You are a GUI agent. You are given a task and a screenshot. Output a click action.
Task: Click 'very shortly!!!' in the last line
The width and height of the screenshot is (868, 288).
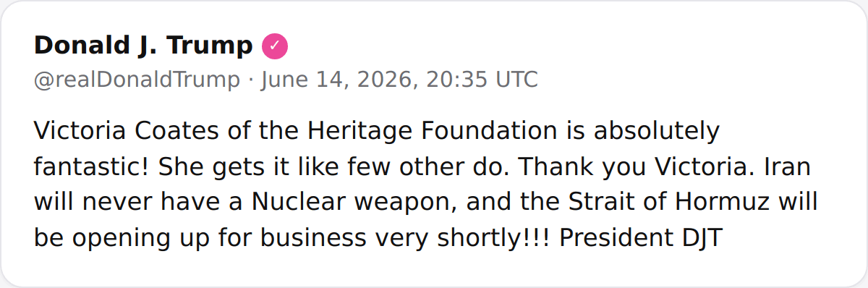(469, 237)
